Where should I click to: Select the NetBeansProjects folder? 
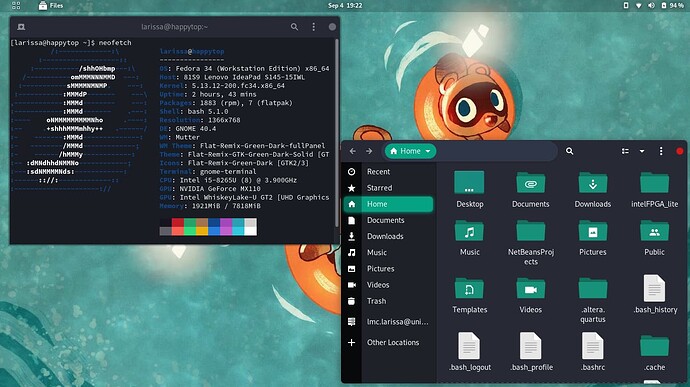pos(531,231)
